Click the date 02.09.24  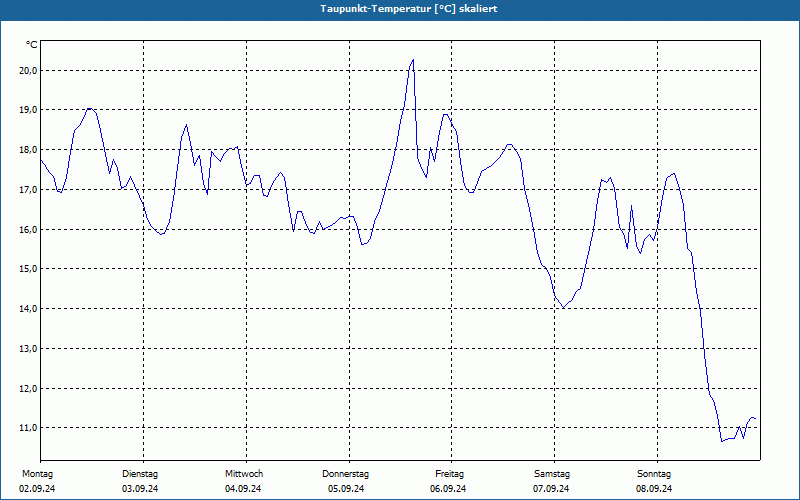37,489
